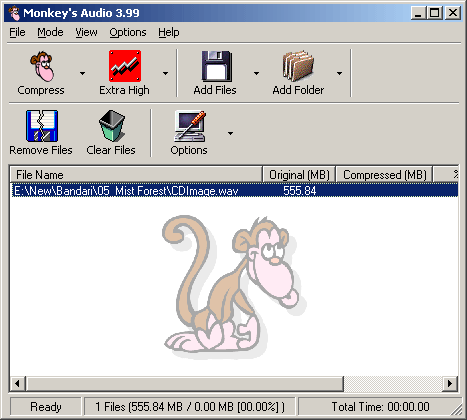The height and width of the screenshot is (420, 467).
Task: Click the partially visible % column header
Action: tap(446, 175)
